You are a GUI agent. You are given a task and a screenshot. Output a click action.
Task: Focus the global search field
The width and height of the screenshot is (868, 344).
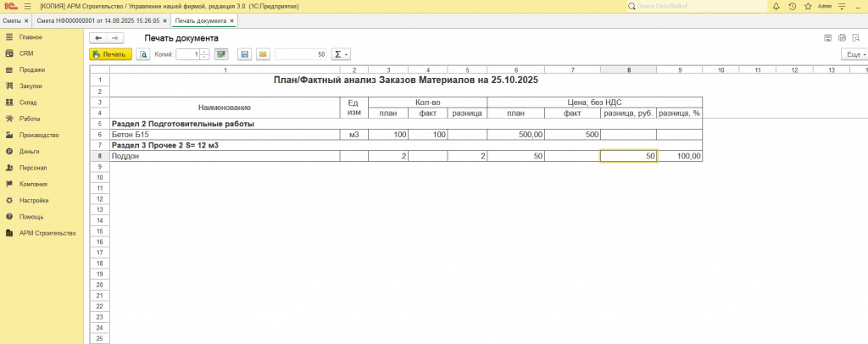pyautogui.click(x=697, y=6)
